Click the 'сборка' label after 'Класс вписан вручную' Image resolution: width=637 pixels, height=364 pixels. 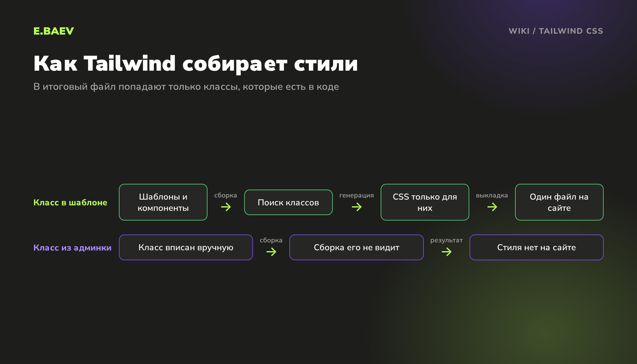(x=271, y=240)
